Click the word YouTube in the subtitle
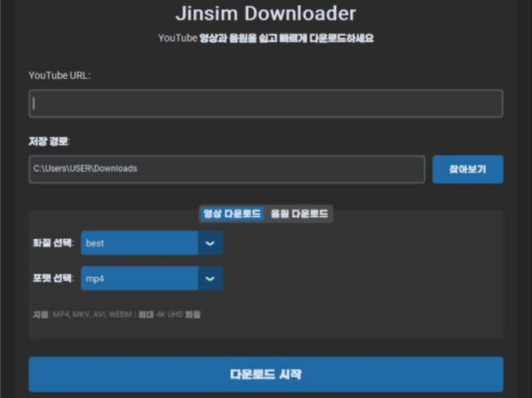The image size is (532, 398). tap(177, 38)
